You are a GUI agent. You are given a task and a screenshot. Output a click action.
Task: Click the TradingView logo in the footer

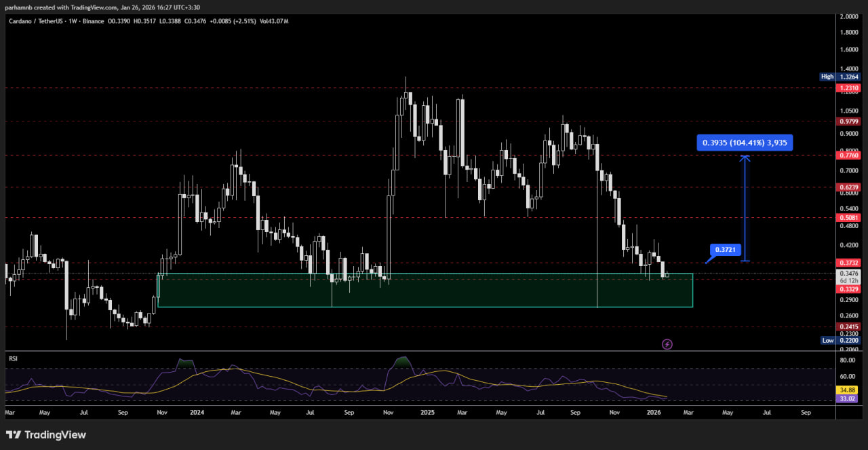[46, 434]
